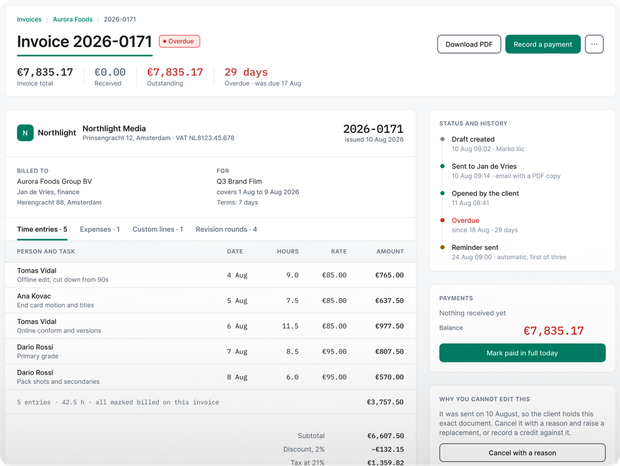Click the Hours column header
This screenshot has width=620, height=466.
(287, 251)
